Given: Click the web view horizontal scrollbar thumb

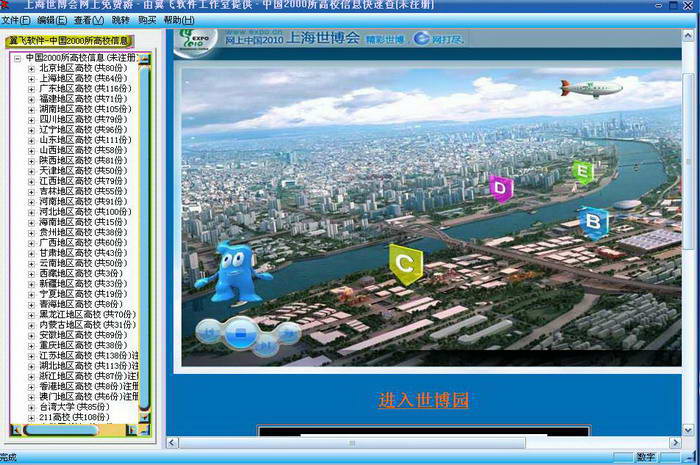Looking at the screenshot, I should 352,443.
